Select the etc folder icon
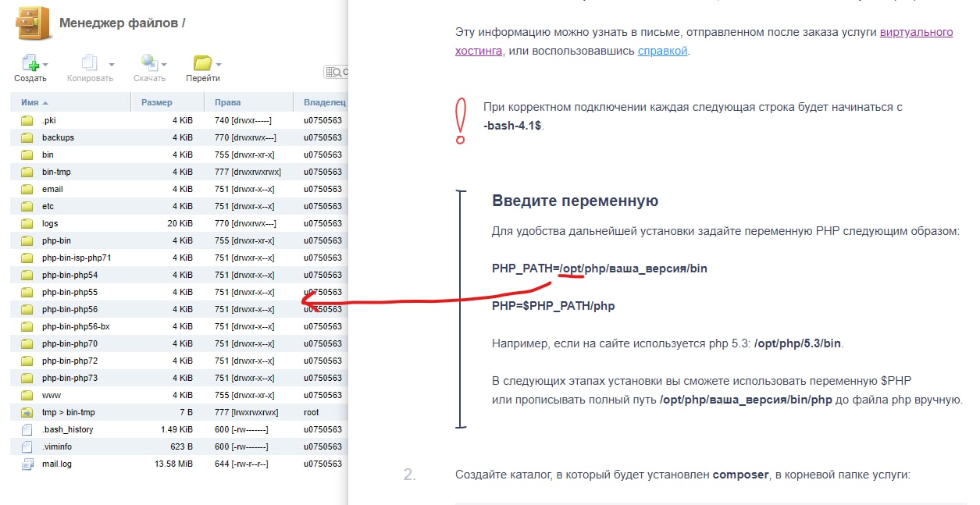 click(x=27, y=206)
